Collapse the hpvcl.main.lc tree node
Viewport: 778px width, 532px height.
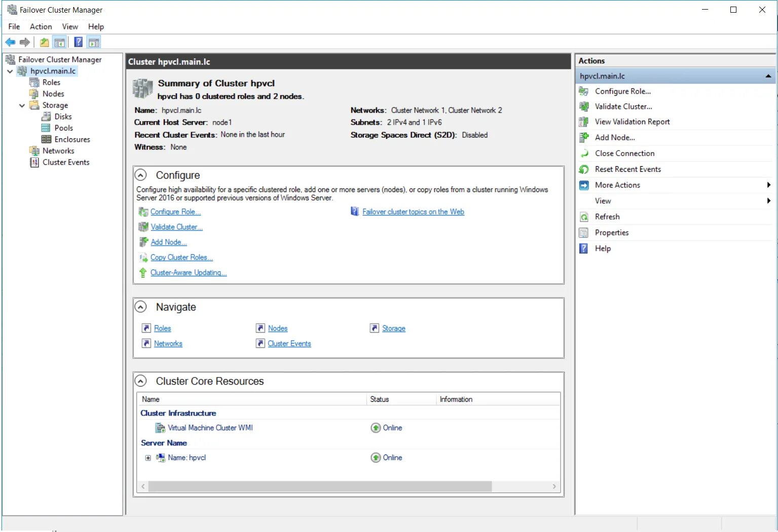tap(10, 71)
